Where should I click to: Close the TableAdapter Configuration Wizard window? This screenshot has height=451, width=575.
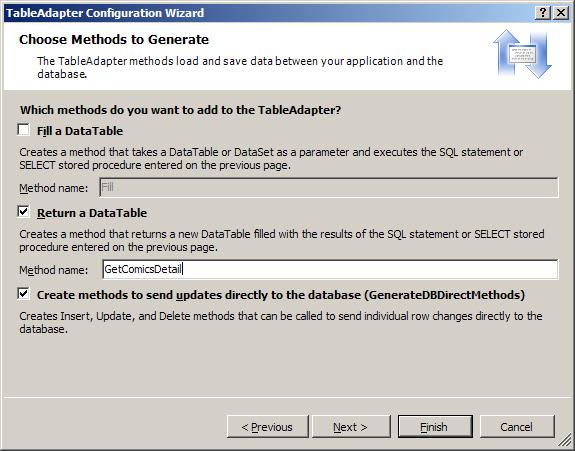tap(561, 13)
